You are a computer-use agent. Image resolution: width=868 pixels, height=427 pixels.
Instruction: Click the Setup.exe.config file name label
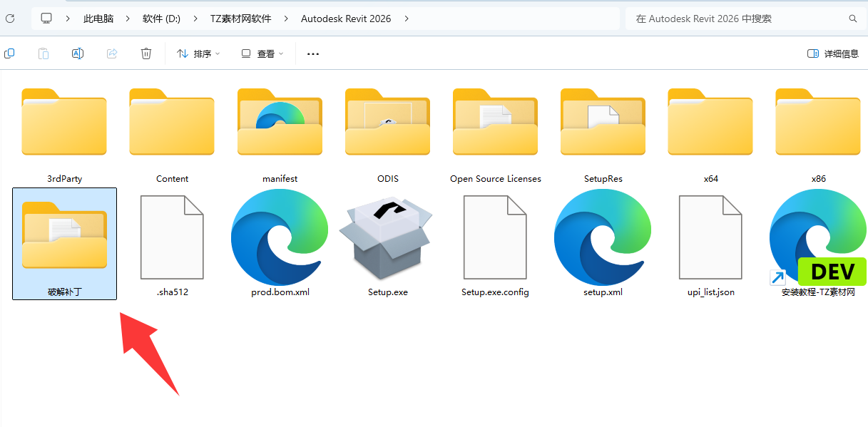[x=495, y=292]
